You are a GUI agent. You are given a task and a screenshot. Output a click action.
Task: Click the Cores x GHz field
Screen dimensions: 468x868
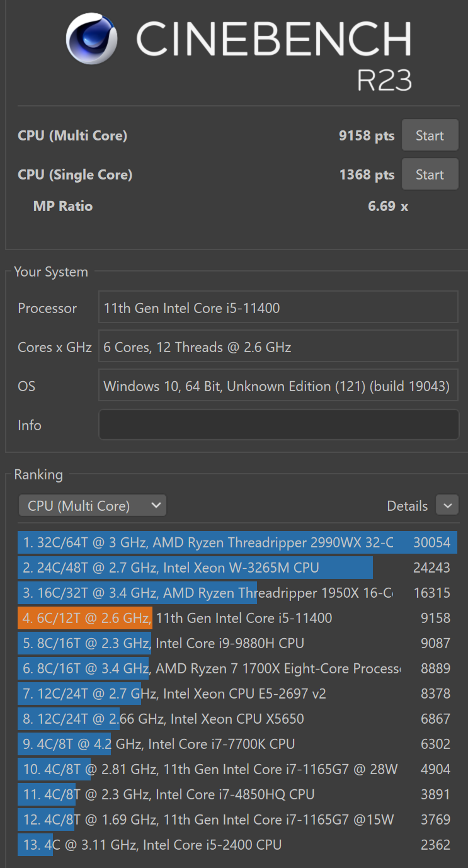tap(278, 347)
